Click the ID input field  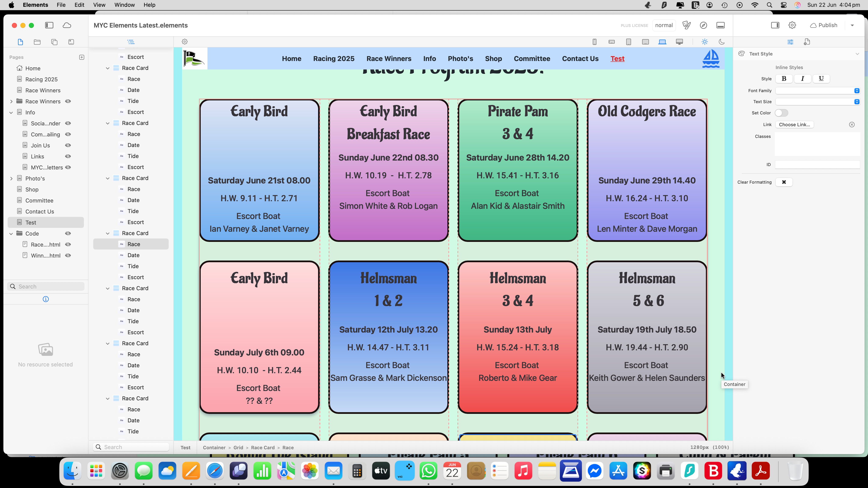(x=817, y=165)
